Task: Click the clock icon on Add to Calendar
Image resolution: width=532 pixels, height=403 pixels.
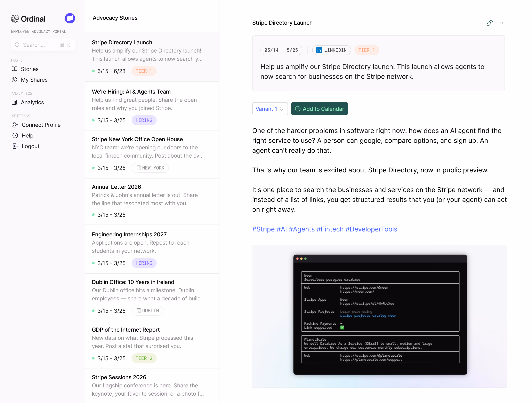Action: coord(298,109)
